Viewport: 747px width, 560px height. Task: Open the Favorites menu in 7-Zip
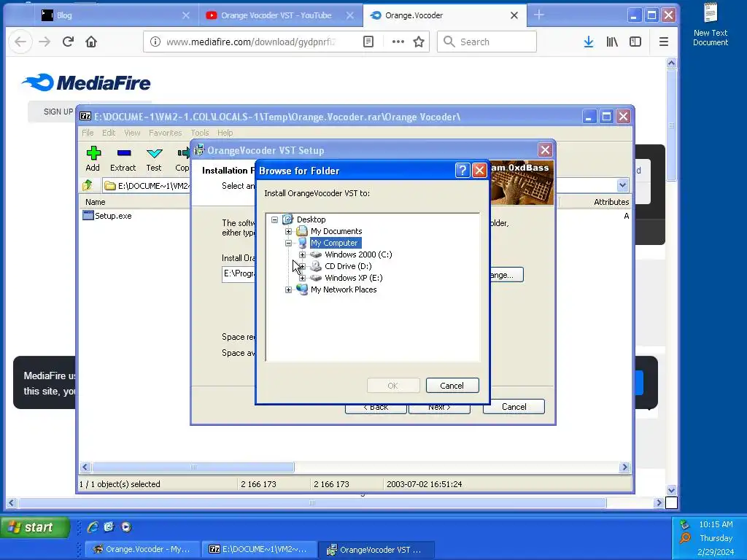coord(165,133)
